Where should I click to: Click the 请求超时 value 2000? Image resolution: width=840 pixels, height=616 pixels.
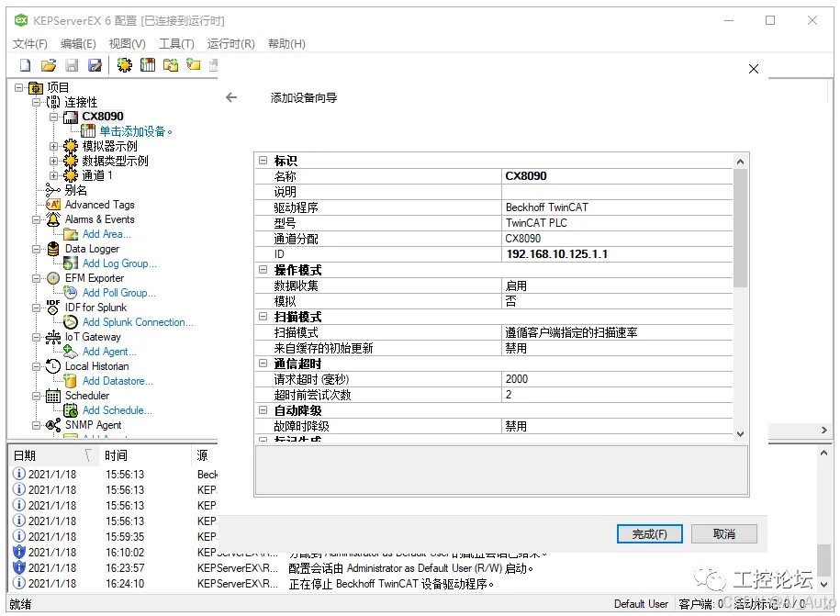click(x=617, y=379)
